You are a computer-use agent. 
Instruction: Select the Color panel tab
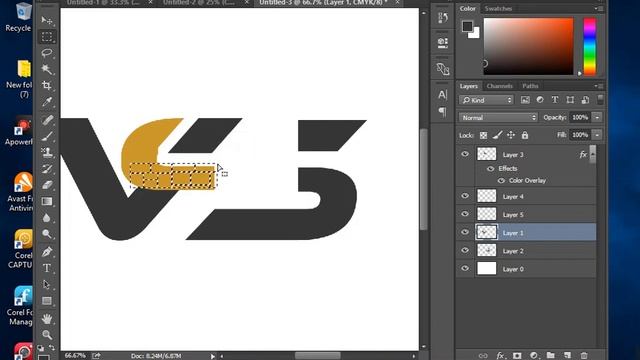pyautogui.click(x=467, y=9)
